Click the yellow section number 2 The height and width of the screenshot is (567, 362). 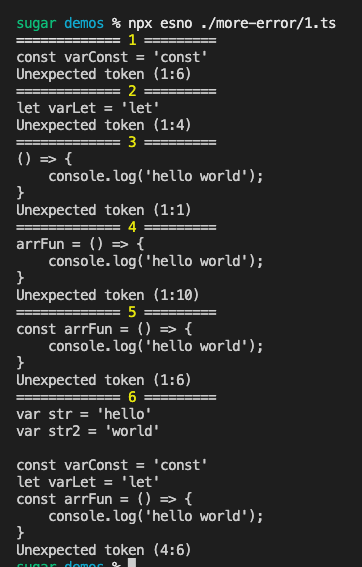[x=132, y=91]
